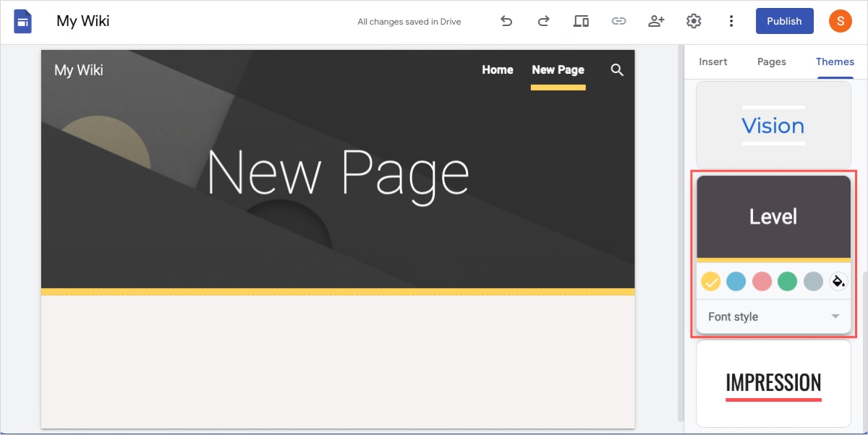
Task: Expand the Font style dropdown
Action: [773, 316]
